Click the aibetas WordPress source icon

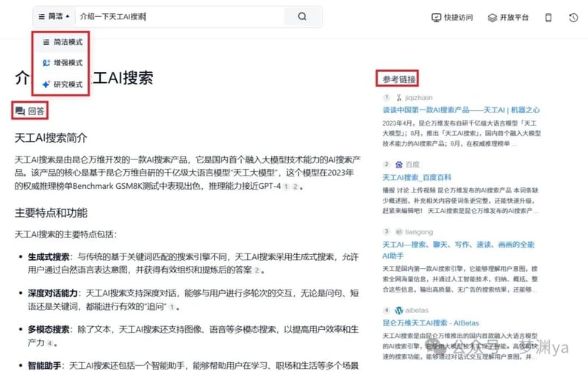(x=399, y=310)
